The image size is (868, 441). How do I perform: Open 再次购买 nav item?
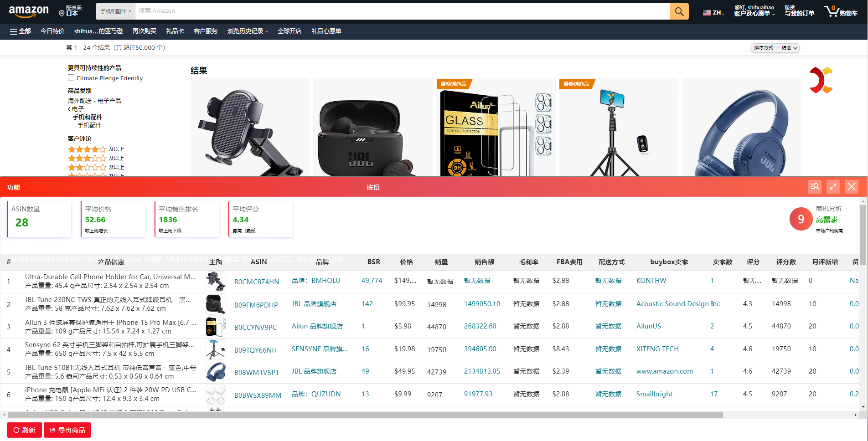[x=144, y=31]
